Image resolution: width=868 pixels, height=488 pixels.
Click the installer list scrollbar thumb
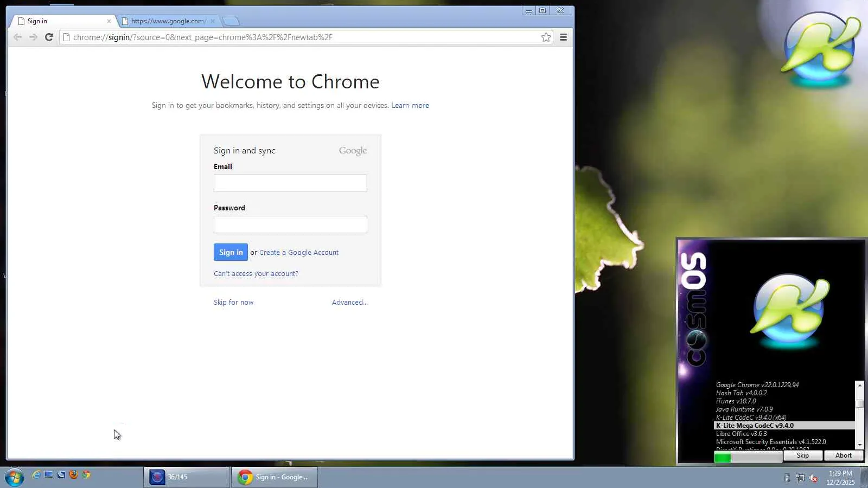pyautogui.click(x=859, y=403)
